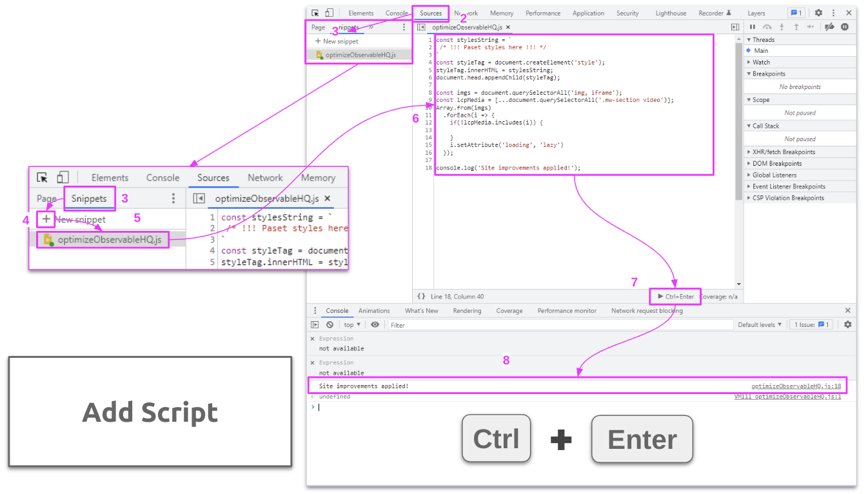Switch to the Sources tab
The image size is (868, 494).
[x=431, y=12]
